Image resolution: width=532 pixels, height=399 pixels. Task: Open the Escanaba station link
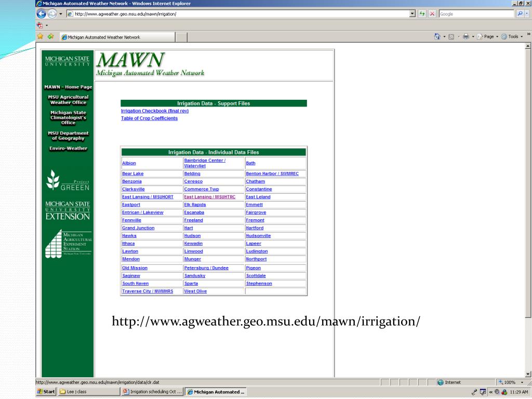194,212
